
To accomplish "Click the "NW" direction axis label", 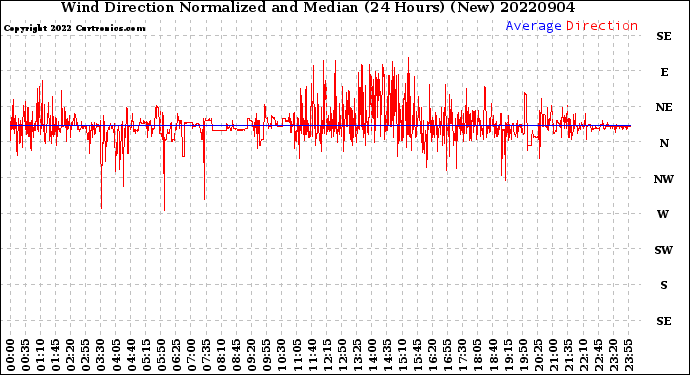I will pos(664,179).
